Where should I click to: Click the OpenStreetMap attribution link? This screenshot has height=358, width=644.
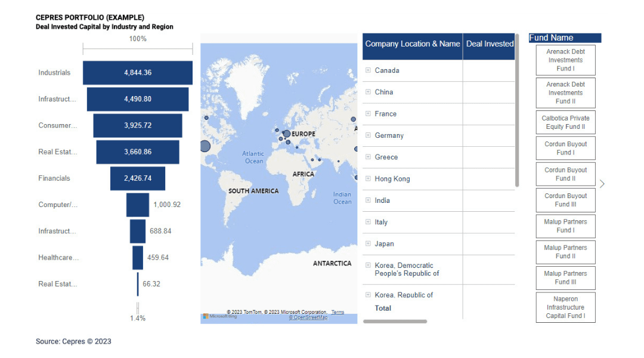[x=308, y=317]
